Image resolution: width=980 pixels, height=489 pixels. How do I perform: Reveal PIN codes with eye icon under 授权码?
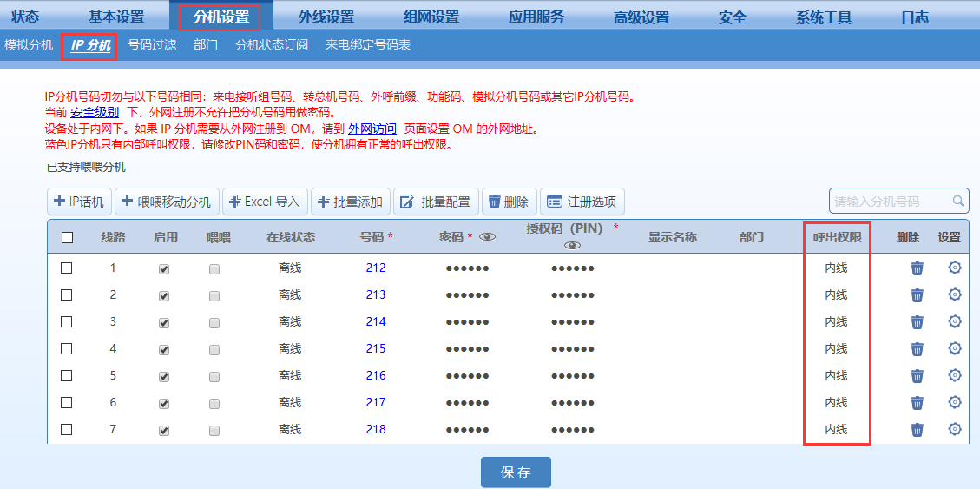coord(572,246)
